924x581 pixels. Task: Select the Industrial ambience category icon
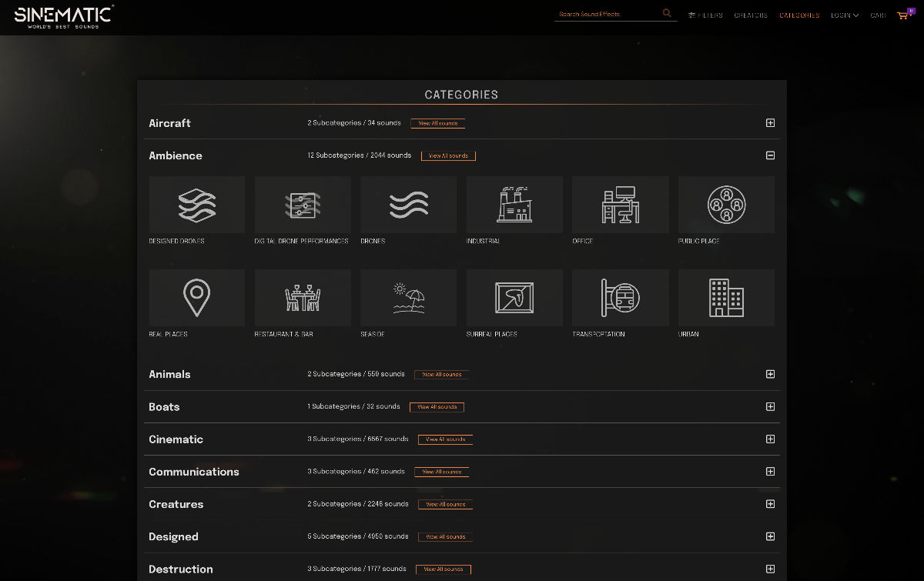click(x=514, y=204)
